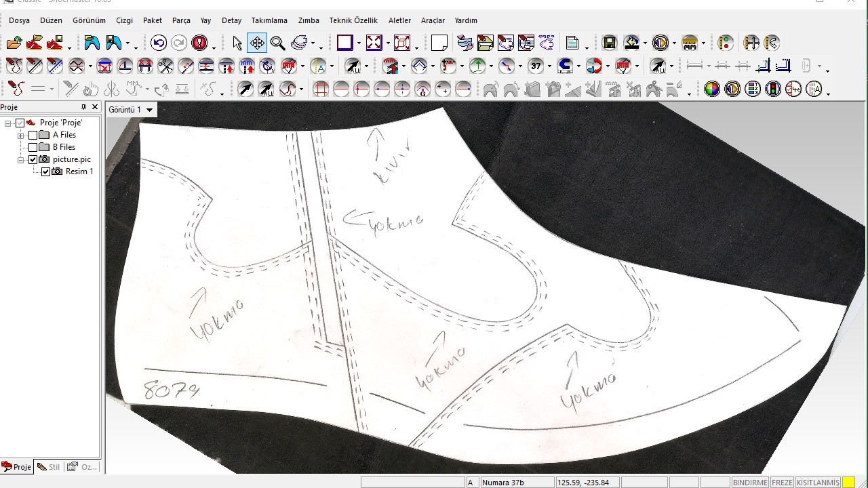Image resolution: width=868 pixels, height=488 pixels.
Task: Uncheck the picture.pic checkbox
Action: click(33, 159)
